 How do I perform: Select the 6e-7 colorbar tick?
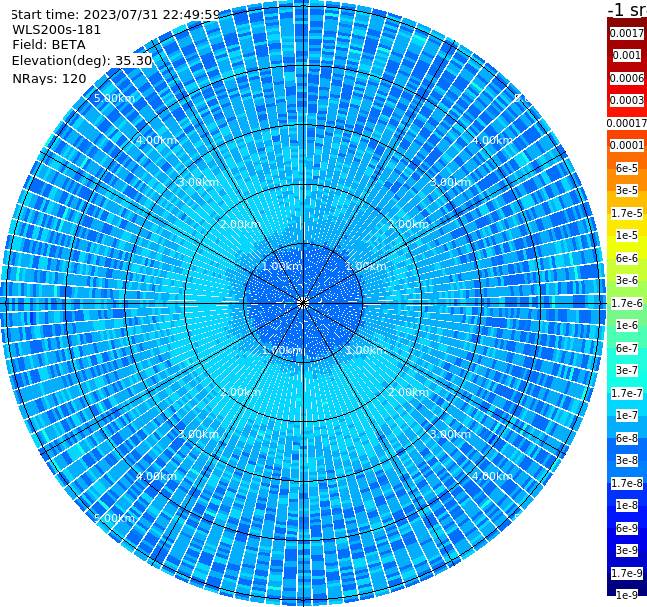pyautogui.click(x=627, y=348)
